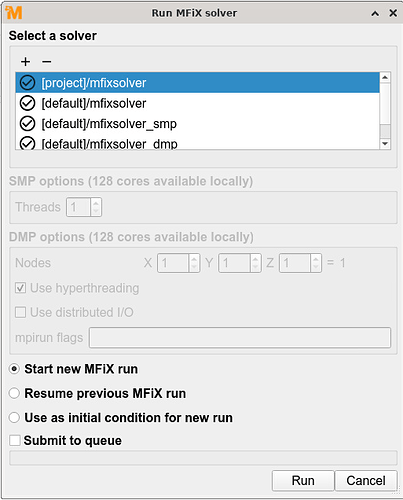The width and height of the screenshot is (403, 500).
Task: Click the roll-up arrow in title bar
Action: click(375, 13)
